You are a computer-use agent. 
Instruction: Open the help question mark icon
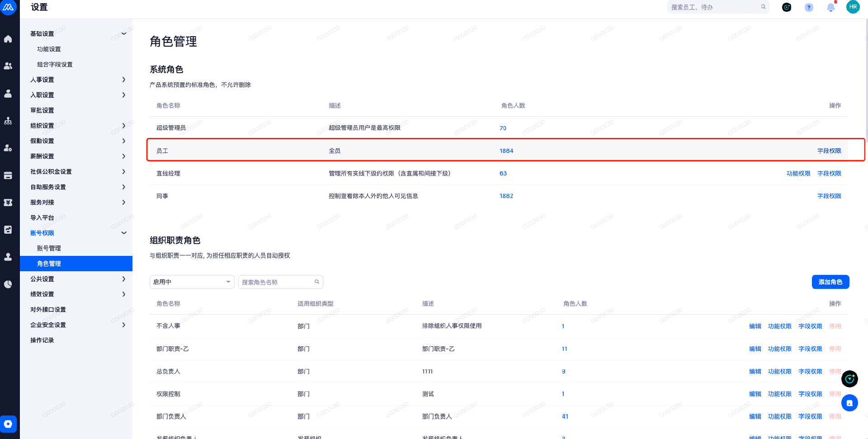pyautogui.click(x=809, y=7)
